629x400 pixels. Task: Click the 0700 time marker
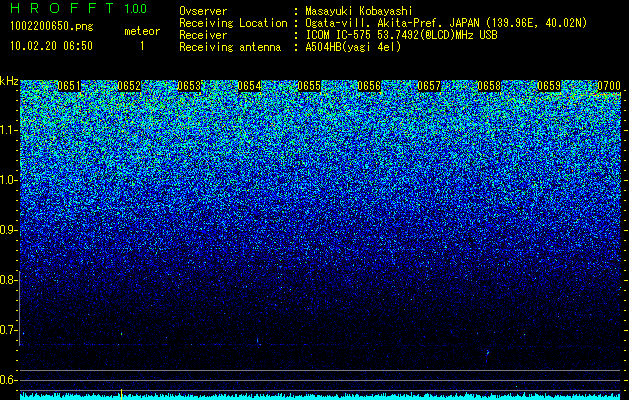click(609, 86)
